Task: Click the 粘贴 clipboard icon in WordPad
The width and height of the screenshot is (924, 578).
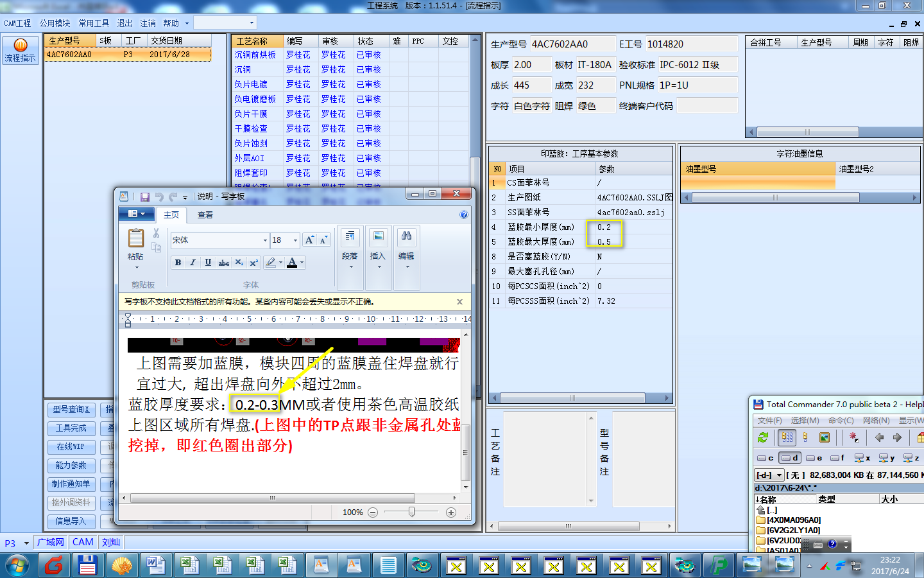Action: pyautogui.click(x=135, y=238)
